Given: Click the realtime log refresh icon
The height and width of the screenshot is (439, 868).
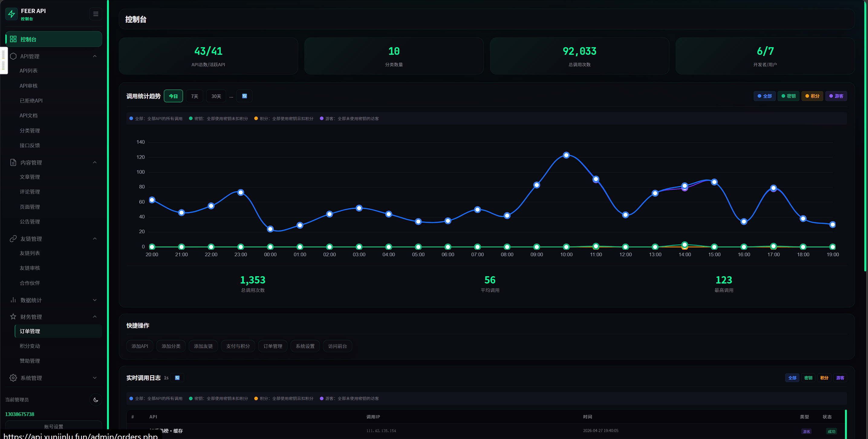Looking at the screenshot, I should click(177, 378).
